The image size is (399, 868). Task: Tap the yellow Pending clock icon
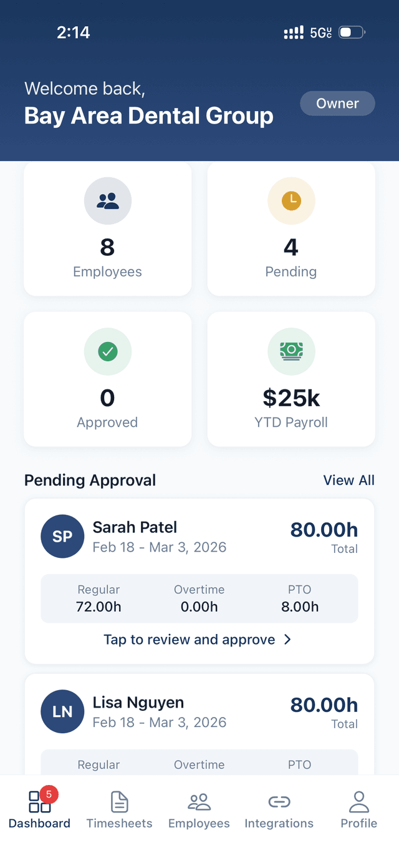[291, 201]
